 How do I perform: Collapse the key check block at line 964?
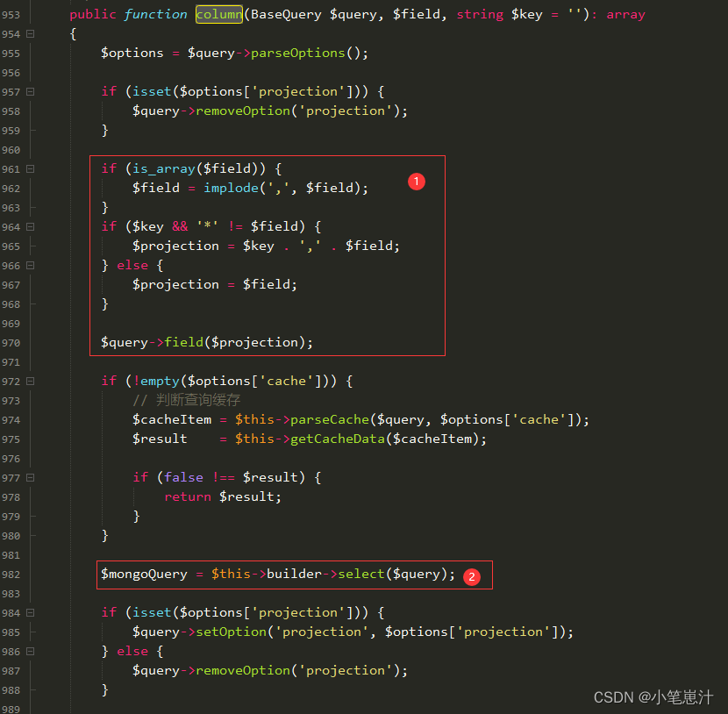[x=29, y=226]
